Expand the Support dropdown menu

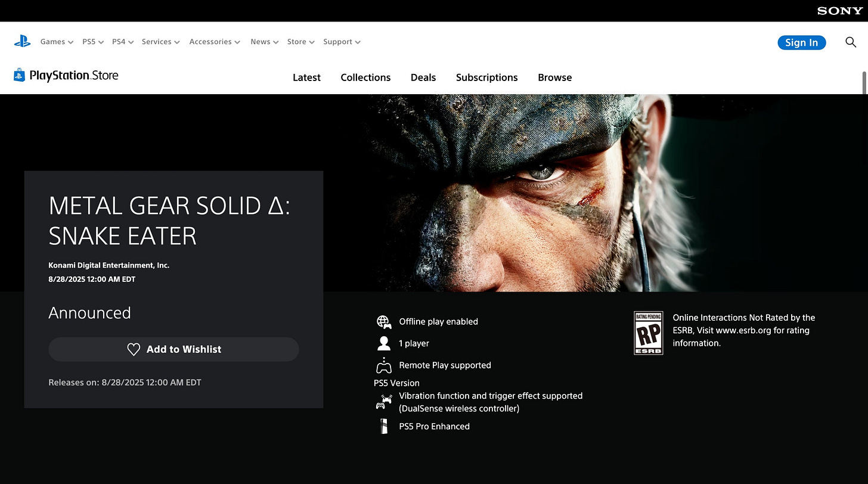coord(342,42)
